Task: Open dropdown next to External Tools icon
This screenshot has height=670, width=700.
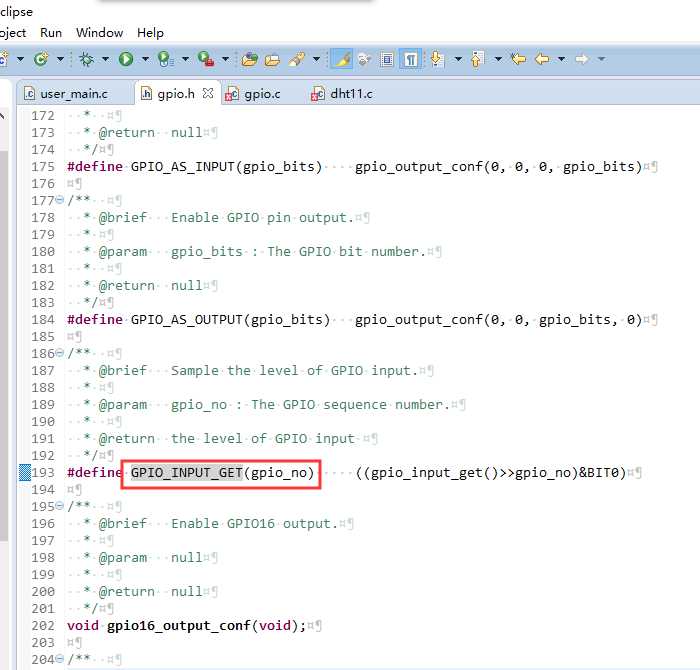Action: pos(225,59)
